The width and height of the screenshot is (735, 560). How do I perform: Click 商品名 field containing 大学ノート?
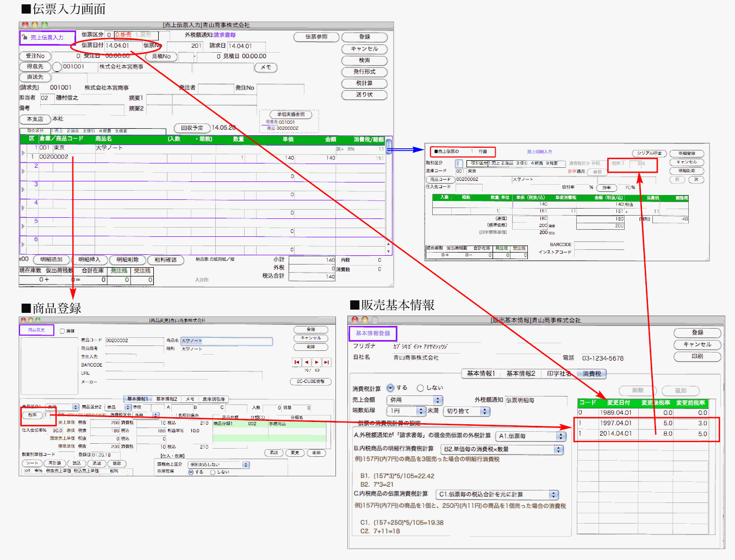click(x=227, y=341)
